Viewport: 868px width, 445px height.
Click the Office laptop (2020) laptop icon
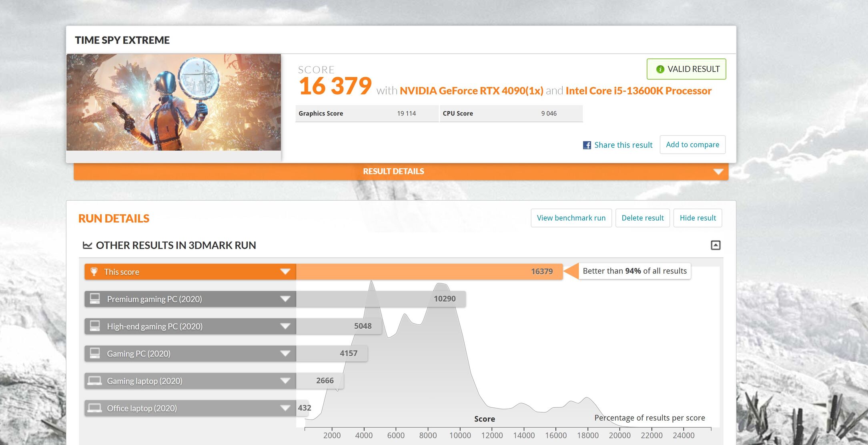[95, 408]
